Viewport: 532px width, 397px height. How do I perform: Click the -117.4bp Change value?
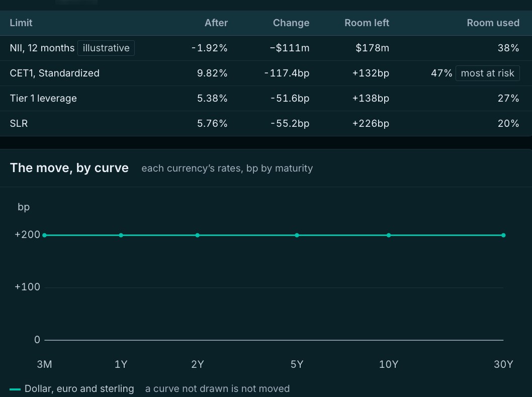tap(287, 73)
